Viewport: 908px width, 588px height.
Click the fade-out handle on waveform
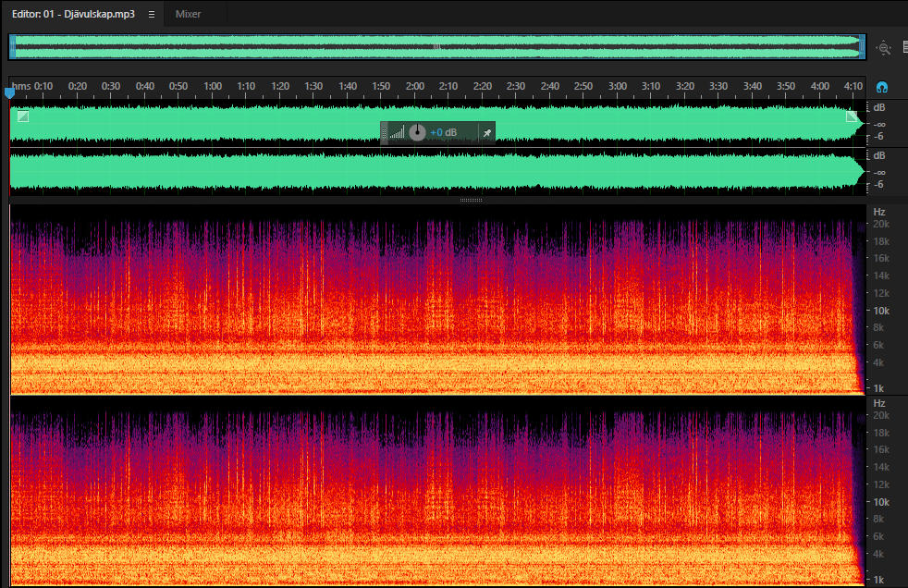point(852,116)
